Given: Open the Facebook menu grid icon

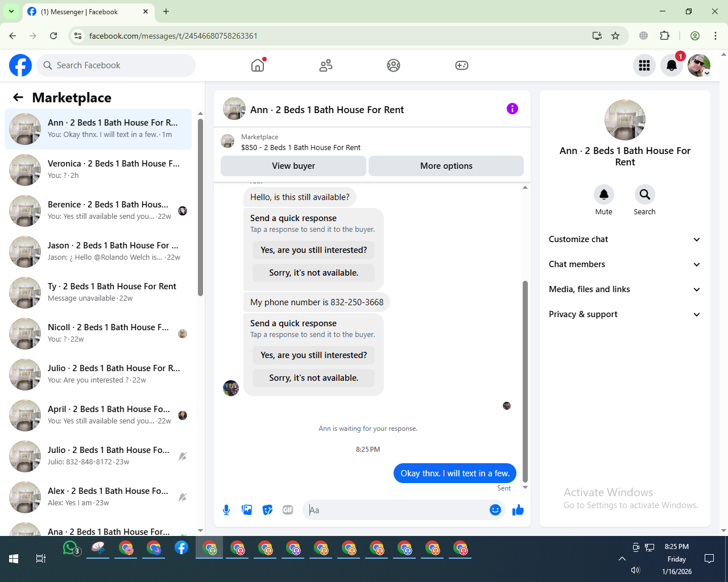Looking at the screenshot, I should coord(644,65).
